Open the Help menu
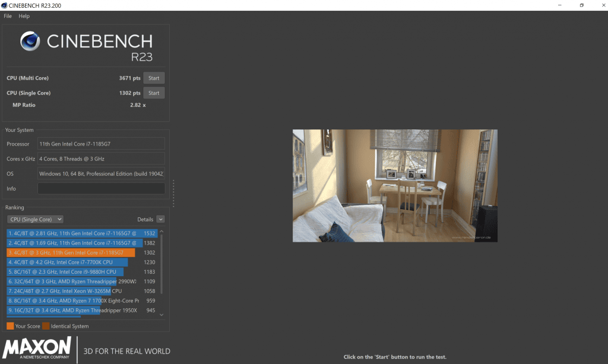This screenshot has width=608, height=364. pos(24,16)
